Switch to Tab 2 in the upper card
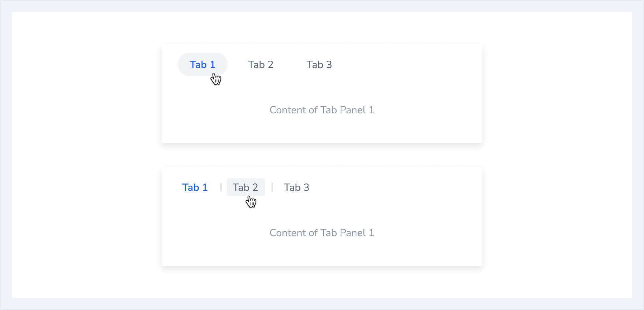This screenshot has height=310, width=644. pos(261,65)
